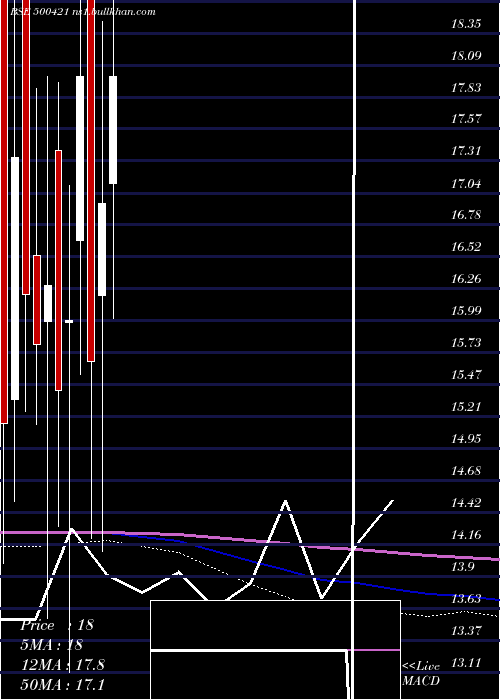The image size is (500, 700).
Task: Click the 14.16 price axis label
Action: [466, 535]
